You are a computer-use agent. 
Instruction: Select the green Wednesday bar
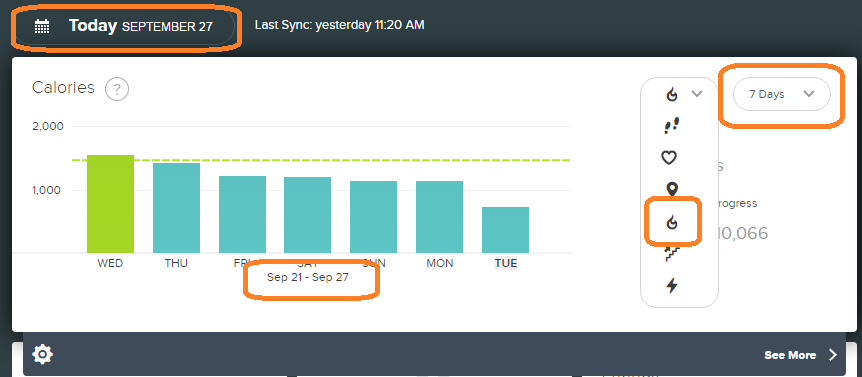[110, 204]
